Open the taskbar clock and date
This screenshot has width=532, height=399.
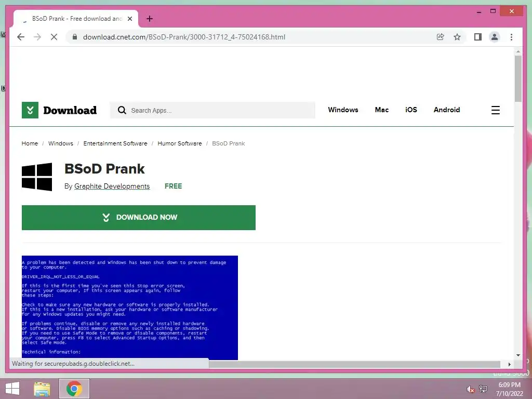pyautogui.click(x=509, y=389)
